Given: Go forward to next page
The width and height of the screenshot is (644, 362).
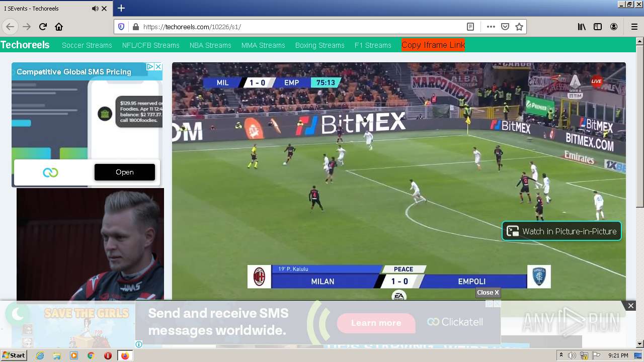Looking at the screenshot, I should (27, 27).
